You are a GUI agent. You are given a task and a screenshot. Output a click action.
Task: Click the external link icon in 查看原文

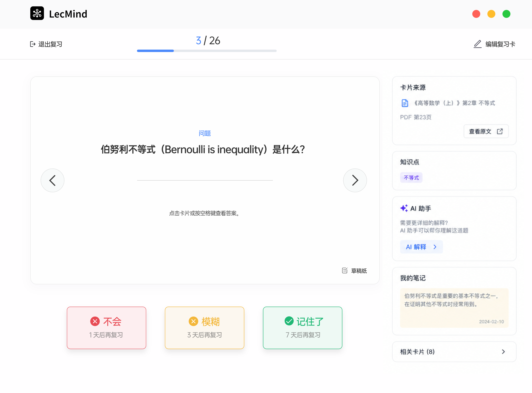coord(500,131)
